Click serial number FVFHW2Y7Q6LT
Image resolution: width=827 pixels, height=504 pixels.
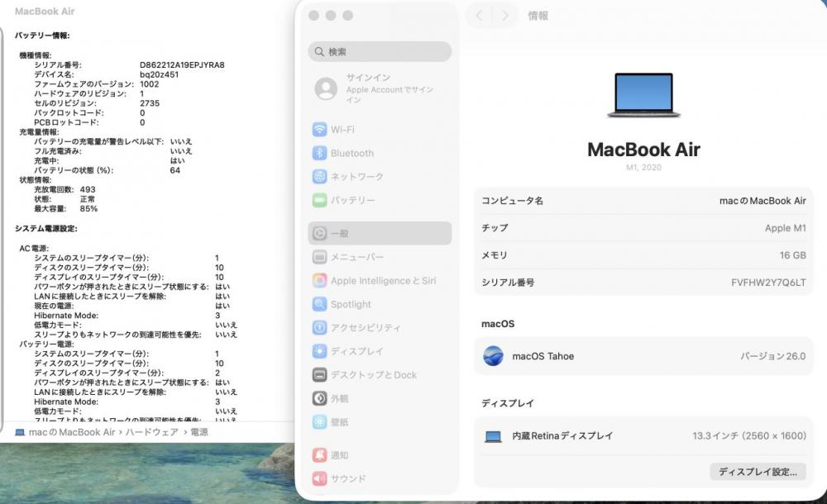click(x=768, y=283)
